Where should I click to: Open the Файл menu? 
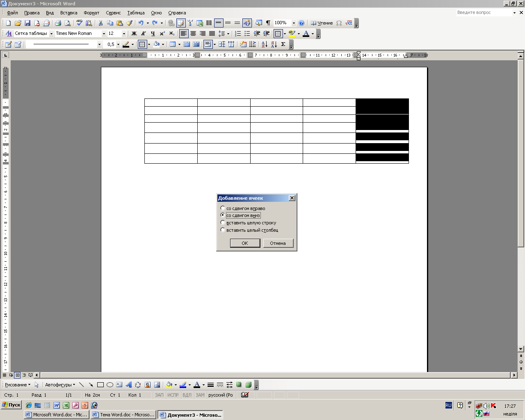[12, 13]
